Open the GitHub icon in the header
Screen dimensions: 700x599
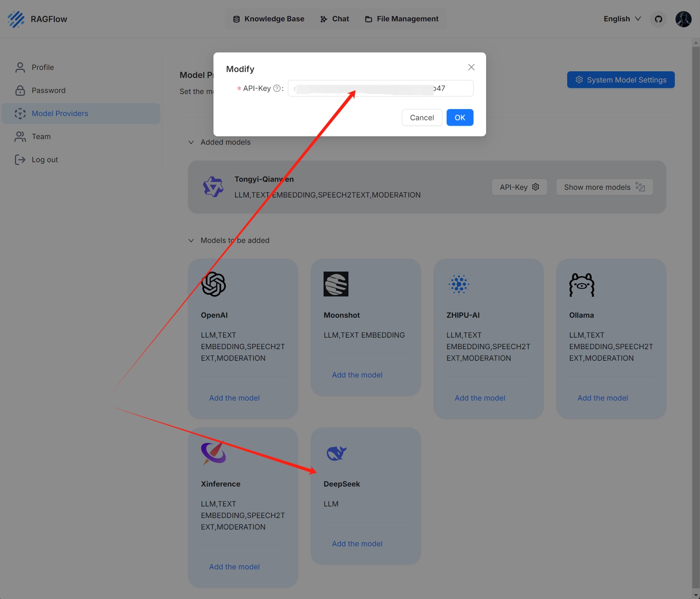pyautogui.click(x=658, y=19)
